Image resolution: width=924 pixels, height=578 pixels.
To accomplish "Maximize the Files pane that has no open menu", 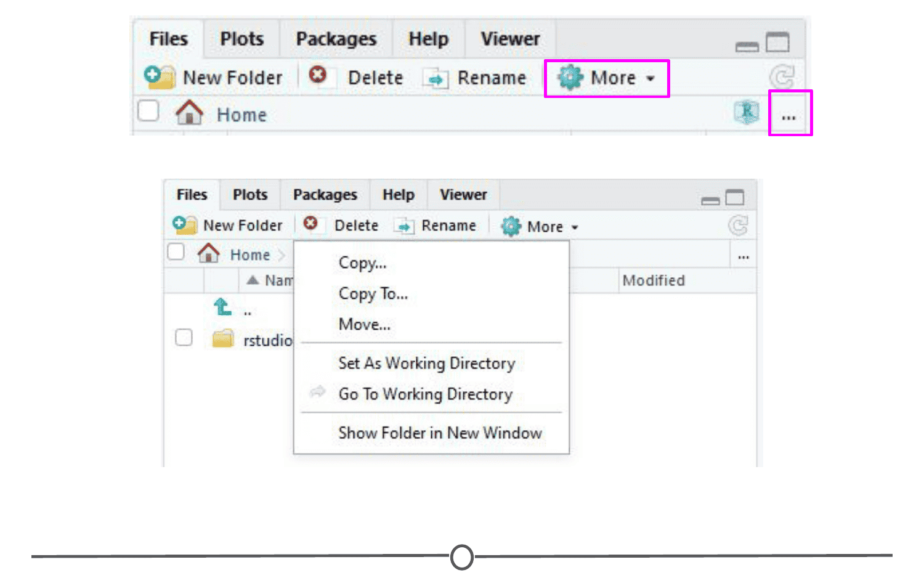I will (x=777, y=42).
